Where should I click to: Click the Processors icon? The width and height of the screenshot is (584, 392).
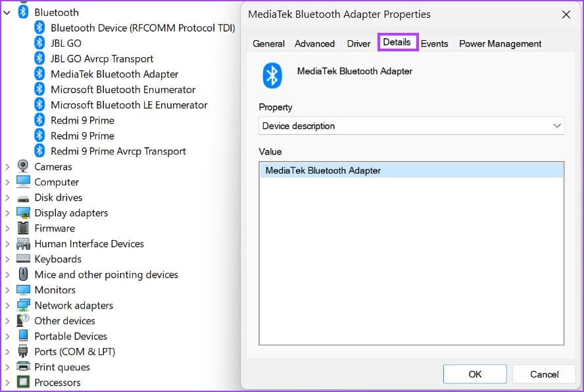tap(23, 382)
